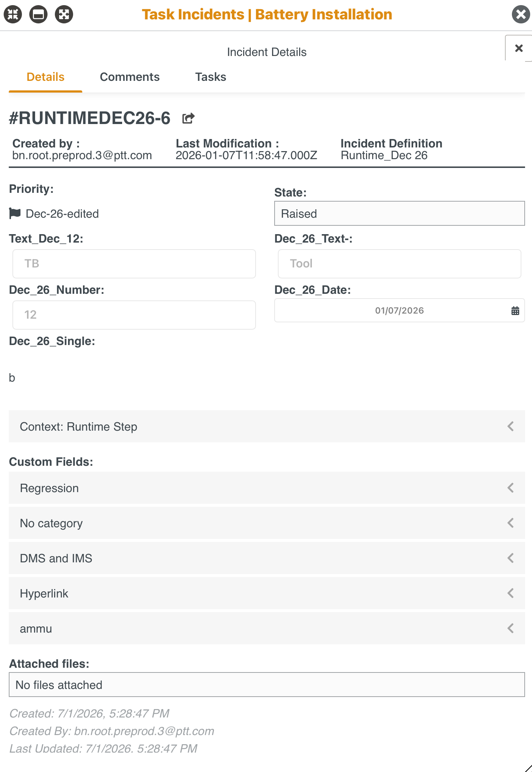Screen dimensions: 532x772
Task: Expand the Regression custom field
Action: (510, 488)
